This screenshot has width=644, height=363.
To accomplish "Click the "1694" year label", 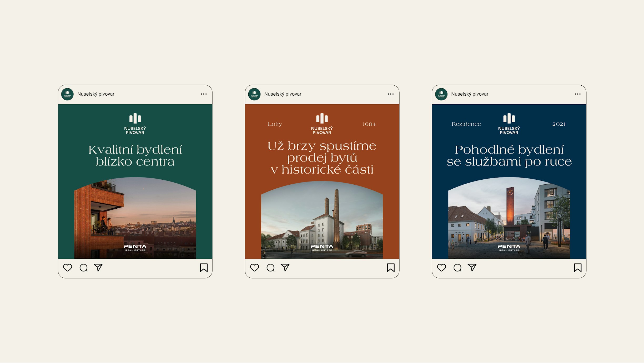I will click(x=369, y=124).
